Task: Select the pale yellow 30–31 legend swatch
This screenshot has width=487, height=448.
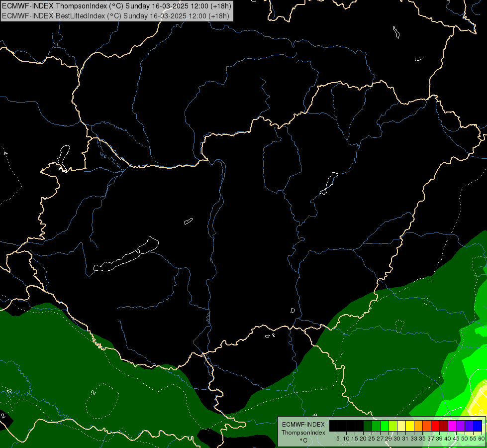Action: pos(401,426)
